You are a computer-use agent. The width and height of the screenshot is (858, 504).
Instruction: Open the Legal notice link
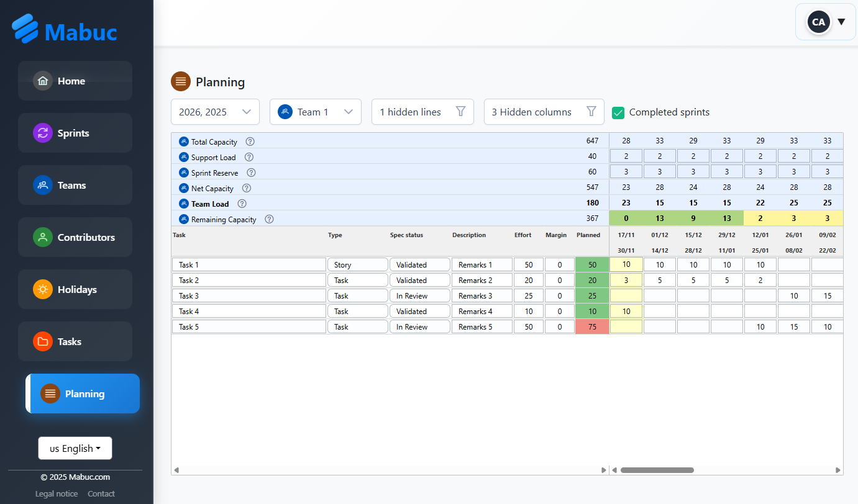point(57,494)
